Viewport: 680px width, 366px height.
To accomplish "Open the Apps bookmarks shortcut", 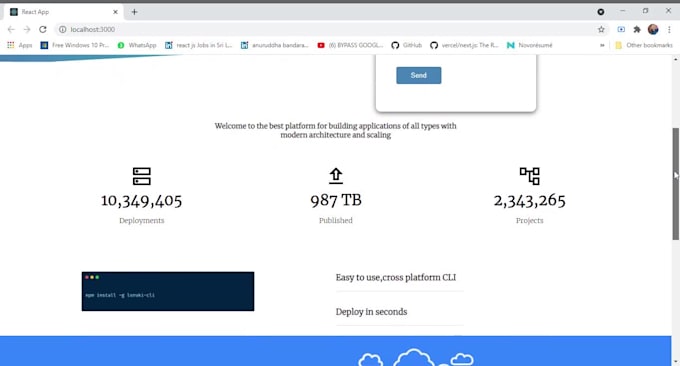I will point(20,45).
